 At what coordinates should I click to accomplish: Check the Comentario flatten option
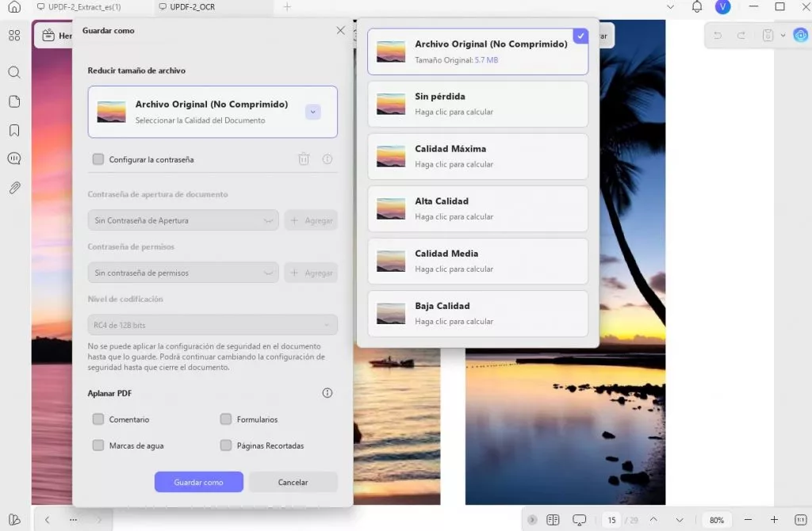coord(98,419)
